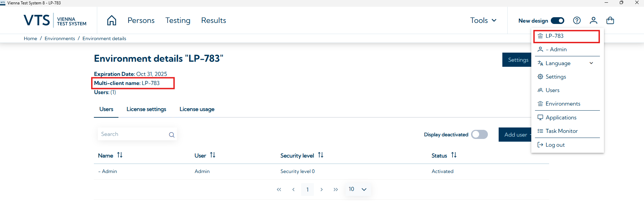Open the shopping bag icon
The height and width of the screenshot is (201, 644).
[610, 21]
